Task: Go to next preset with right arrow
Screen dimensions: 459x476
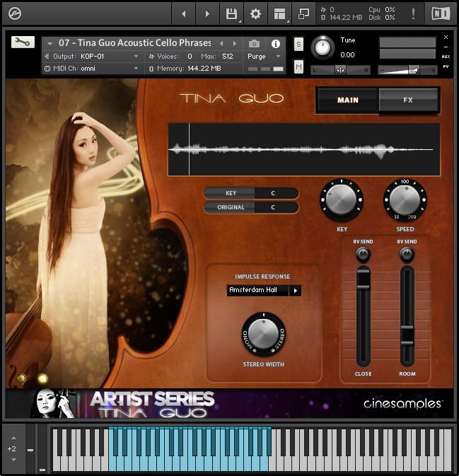Action: (207, 13)
